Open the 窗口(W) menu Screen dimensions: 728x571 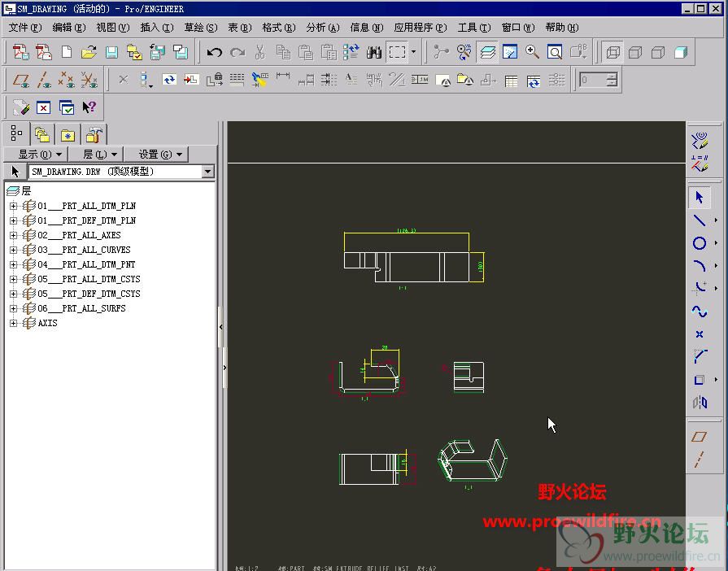click(x=518, y=28)
